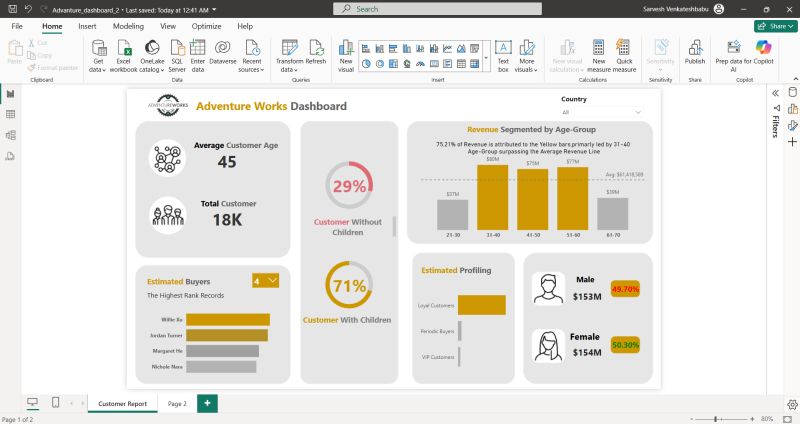Image resolution: width=800 pixels, height=424 pixels.
Task: Open report settings gear at the bottom right
Action: pos(792,405)
